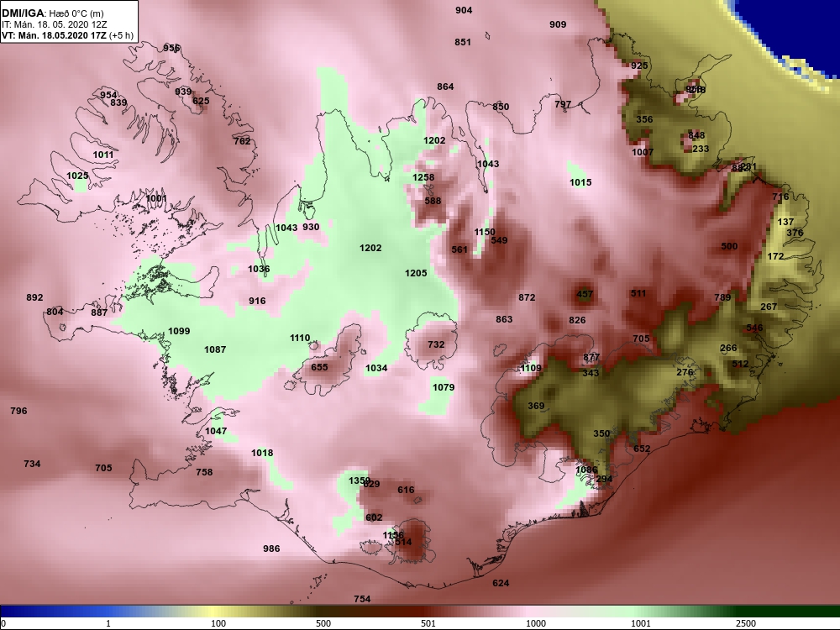Click the map value 925
Image resolution: width=840 pixels, height=630 pixels.
point(639,66)
